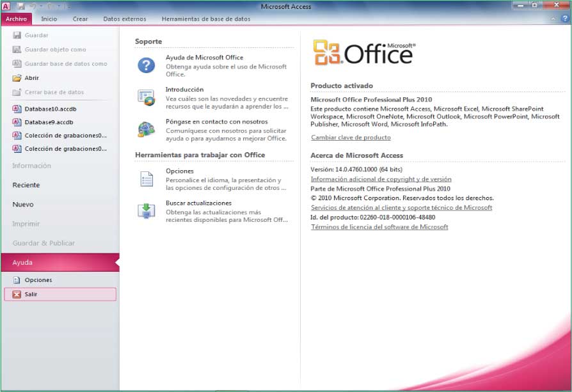Open Información adicional de copyright y versión
Viewport: 572px width, 392px height.
(x=381, y=179)
